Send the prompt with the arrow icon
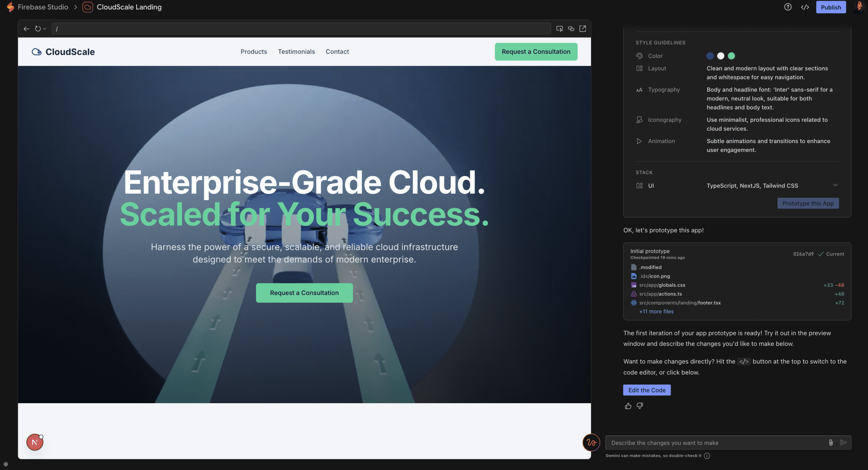The height and width of the screenshot is (470, 868). (x=844, y=443)
